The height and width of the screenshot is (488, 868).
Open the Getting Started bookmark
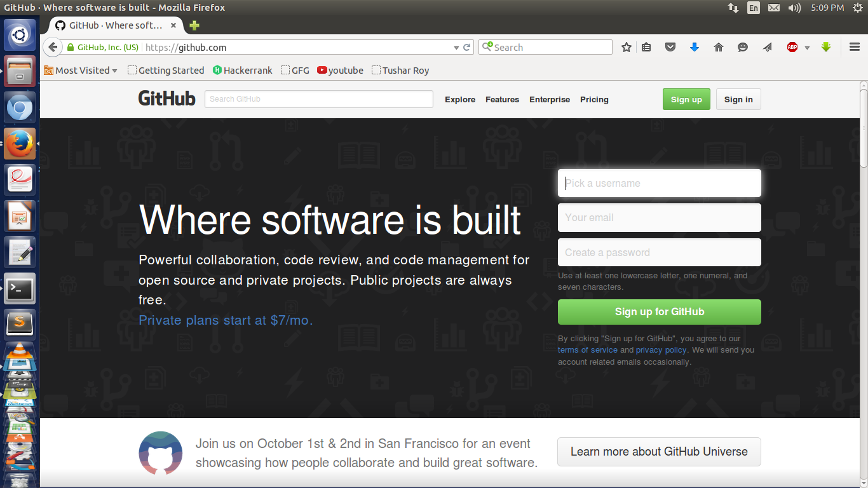click(166, 71)
